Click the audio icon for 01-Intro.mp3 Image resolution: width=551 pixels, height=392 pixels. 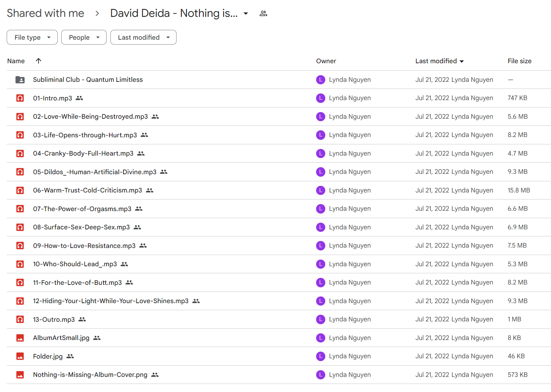(20, 98)
